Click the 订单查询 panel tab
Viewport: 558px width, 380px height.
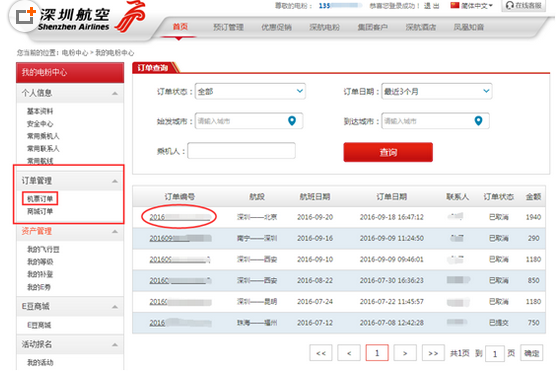click(x=153, y=67)
